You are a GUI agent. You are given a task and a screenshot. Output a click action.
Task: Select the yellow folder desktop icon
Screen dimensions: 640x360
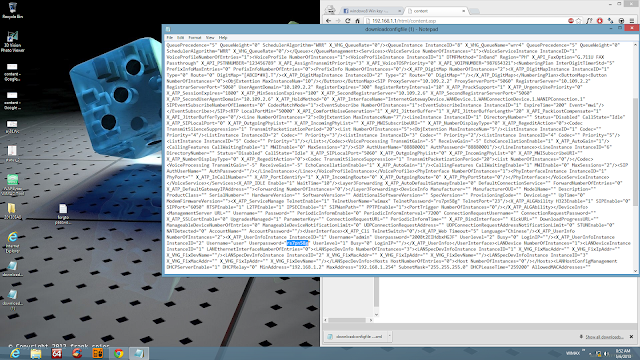click(12, 211)
